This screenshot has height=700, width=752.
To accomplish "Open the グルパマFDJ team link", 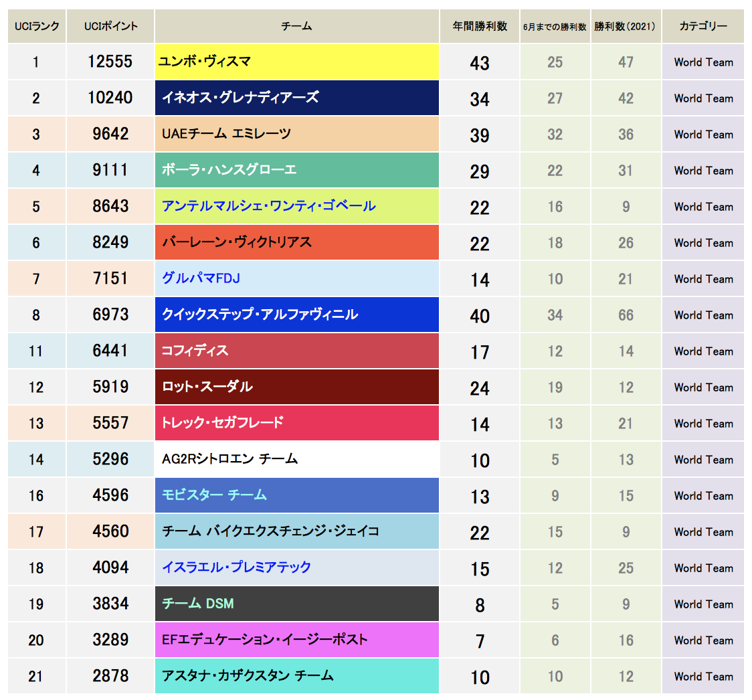I will (x=201, y=278).
